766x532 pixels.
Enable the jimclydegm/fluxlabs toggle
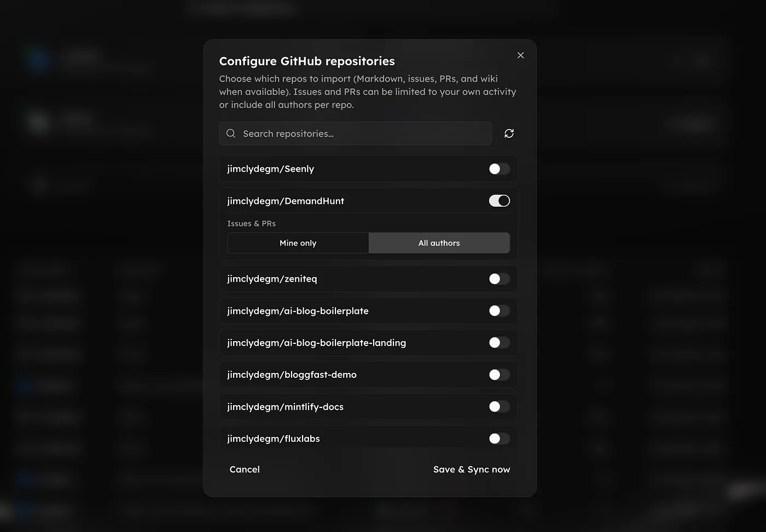[499, 439]
